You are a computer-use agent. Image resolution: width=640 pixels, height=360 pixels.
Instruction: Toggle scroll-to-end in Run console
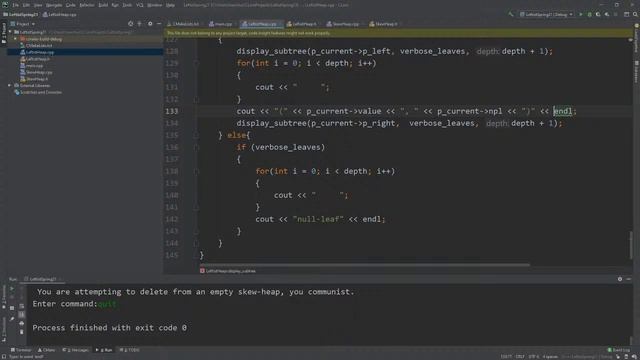click(x=22, y=315)
